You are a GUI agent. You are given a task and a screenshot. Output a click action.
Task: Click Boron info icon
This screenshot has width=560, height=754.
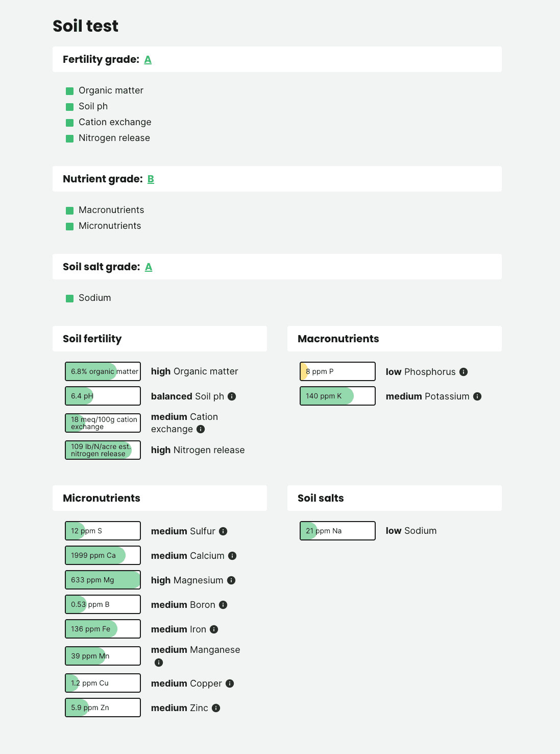223,605
